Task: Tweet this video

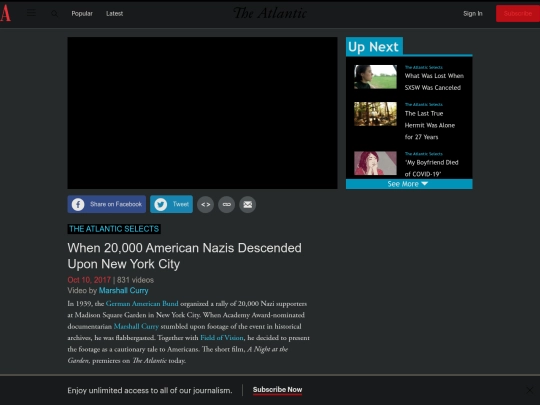Action: [x=172, y=204]
